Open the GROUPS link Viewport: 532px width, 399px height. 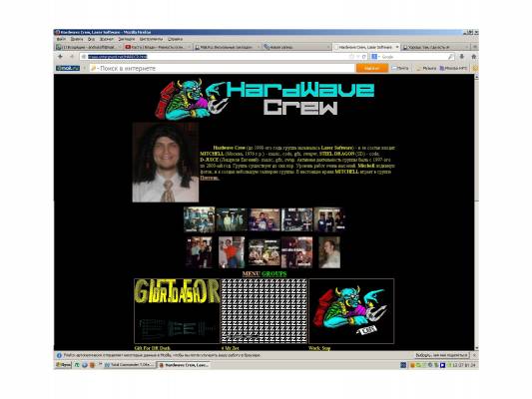coord(274,273)
